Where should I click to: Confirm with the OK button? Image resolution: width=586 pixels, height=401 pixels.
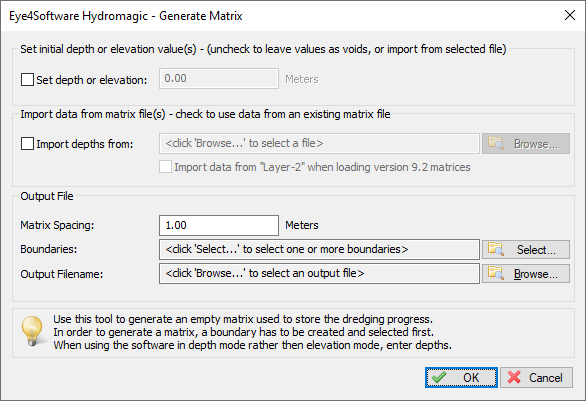coord(461,377)
